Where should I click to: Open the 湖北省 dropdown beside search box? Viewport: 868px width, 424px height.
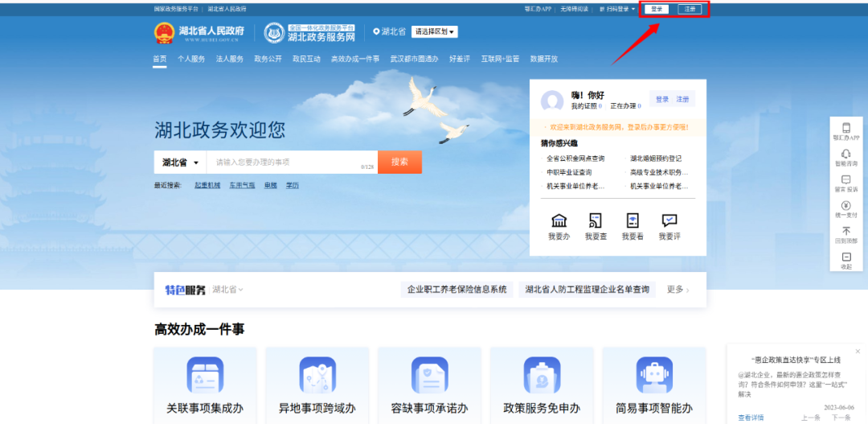[180, 163]
